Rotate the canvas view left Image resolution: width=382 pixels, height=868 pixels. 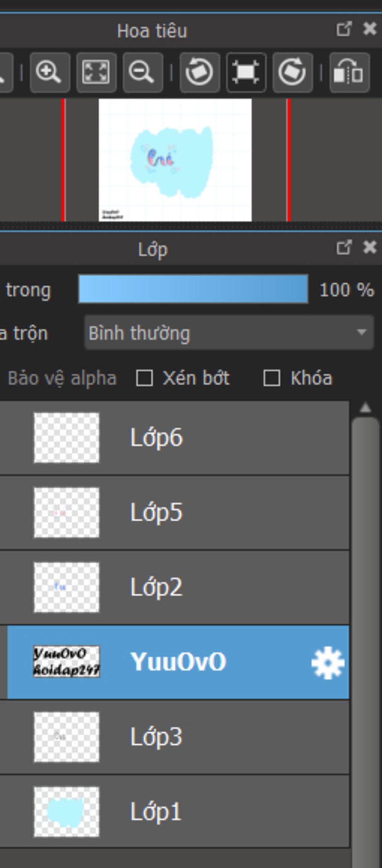[x=200, y=72]
